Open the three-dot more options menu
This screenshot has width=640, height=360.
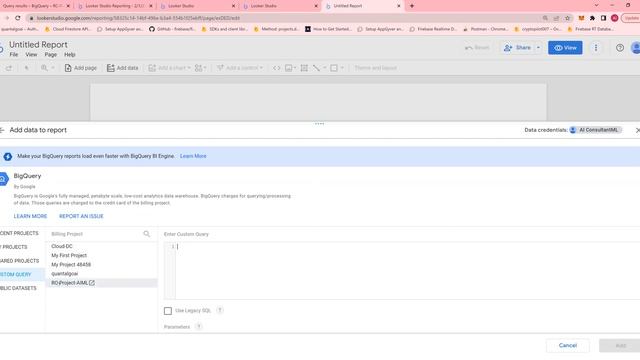tap(596, 48)
